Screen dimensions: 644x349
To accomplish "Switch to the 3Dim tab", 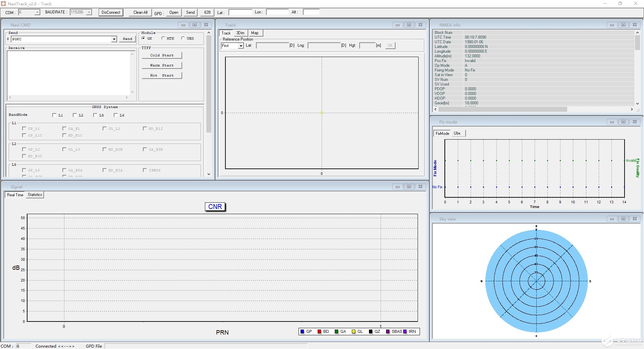I will coord(240,33).
